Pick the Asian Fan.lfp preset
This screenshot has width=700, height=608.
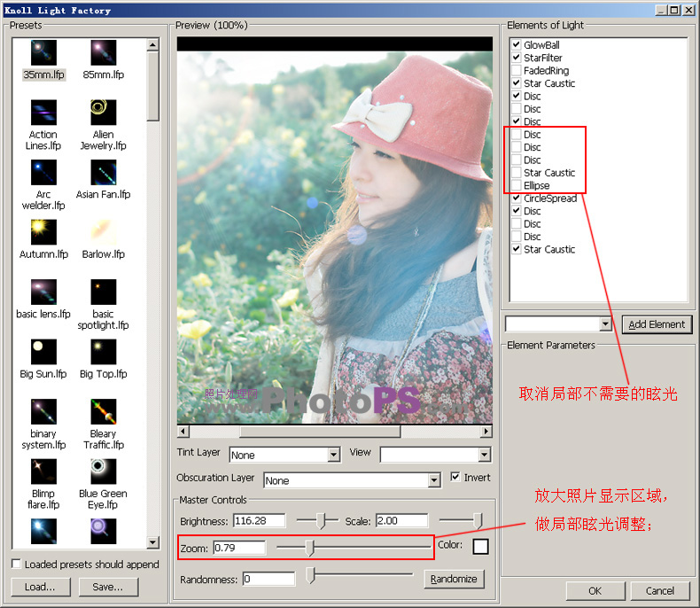tap(103, 172)
